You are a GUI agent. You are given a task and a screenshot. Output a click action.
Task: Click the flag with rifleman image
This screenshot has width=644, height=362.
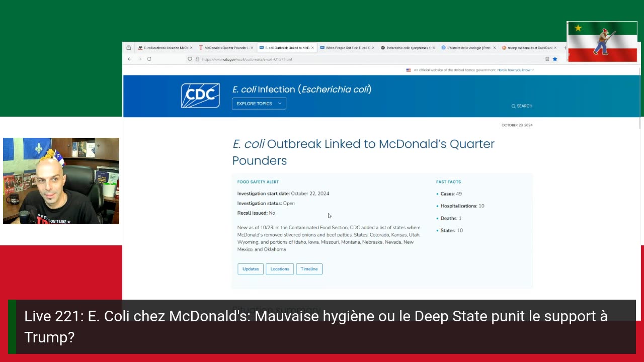click(602, 41)
